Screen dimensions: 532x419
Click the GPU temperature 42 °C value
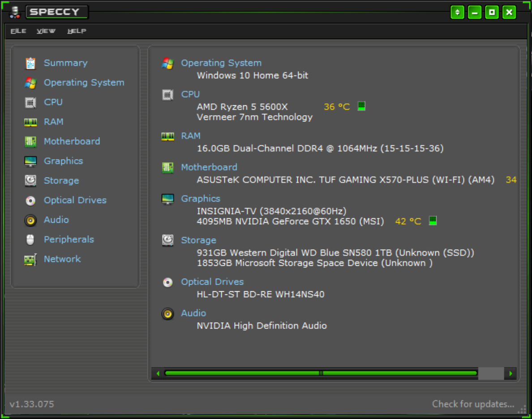pos(408,221)
